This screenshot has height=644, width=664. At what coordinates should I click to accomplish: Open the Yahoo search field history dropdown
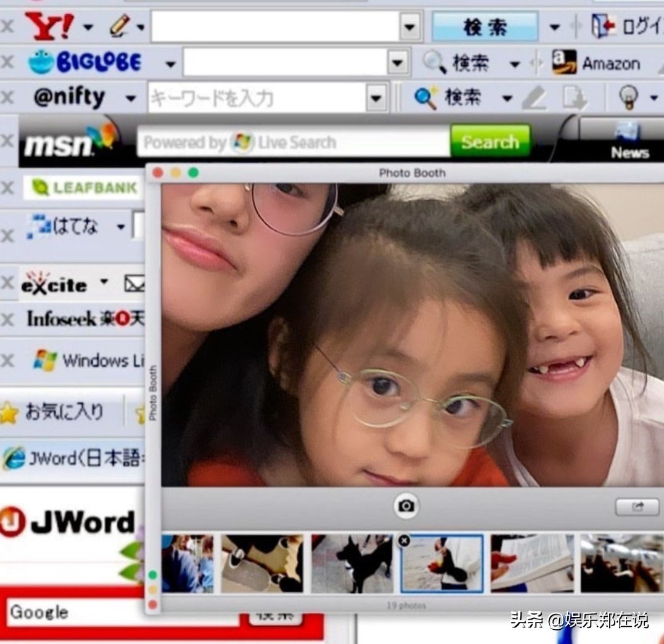pyautogui.click(x=409, y=27)
